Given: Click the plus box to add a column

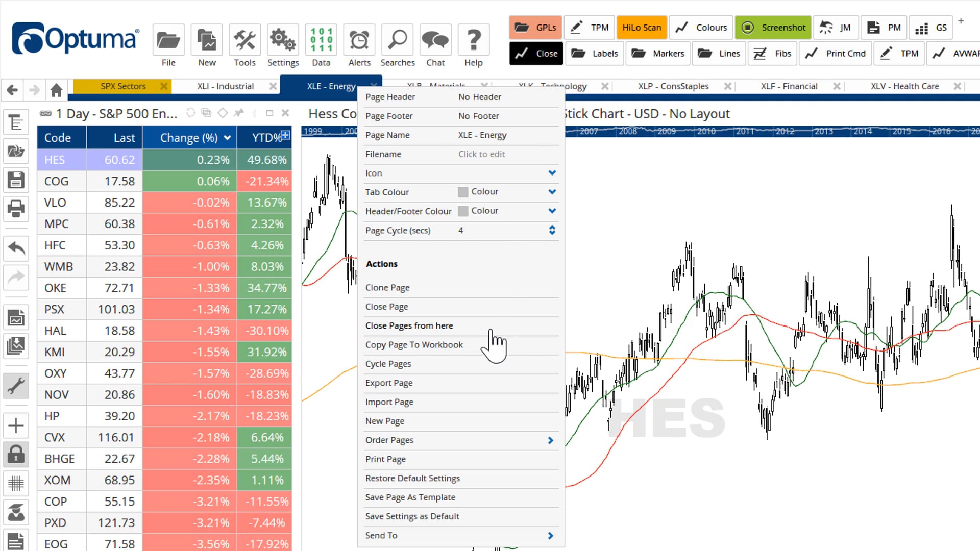Looking at the screenshot, I should (x=285, y=135).
